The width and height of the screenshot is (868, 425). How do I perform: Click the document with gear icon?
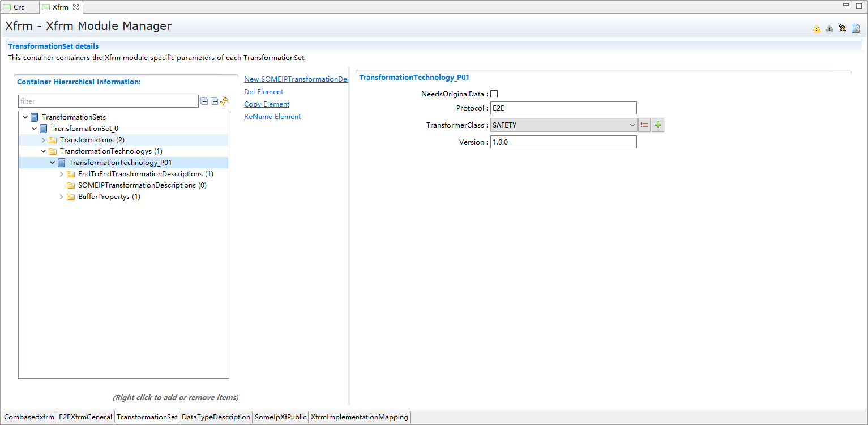[x=856, y=28]
